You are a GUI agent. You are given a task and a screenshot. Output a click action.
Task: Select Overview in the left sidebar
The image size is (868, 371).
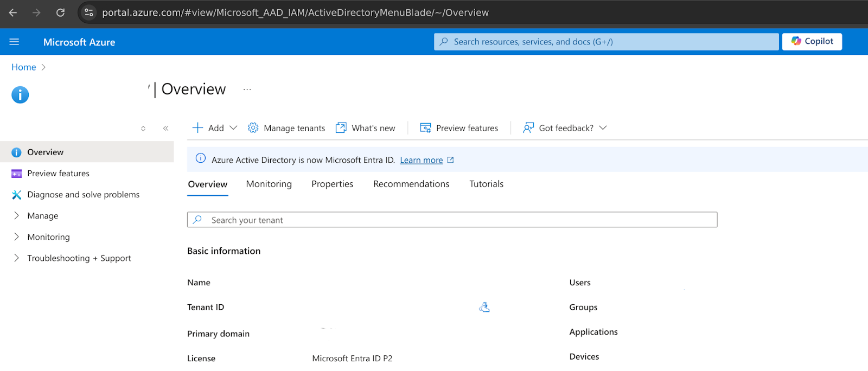(87, 152)
